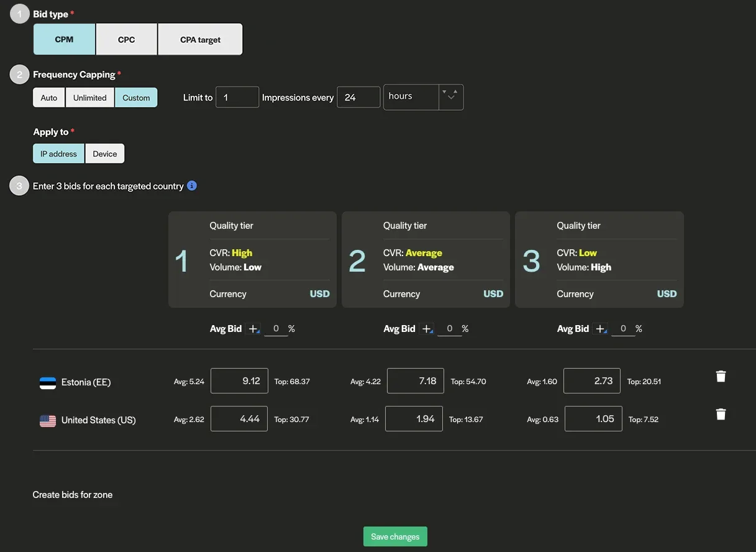Open the info tooltip for bids
The image size is (756, 552).
click(192, 186)
